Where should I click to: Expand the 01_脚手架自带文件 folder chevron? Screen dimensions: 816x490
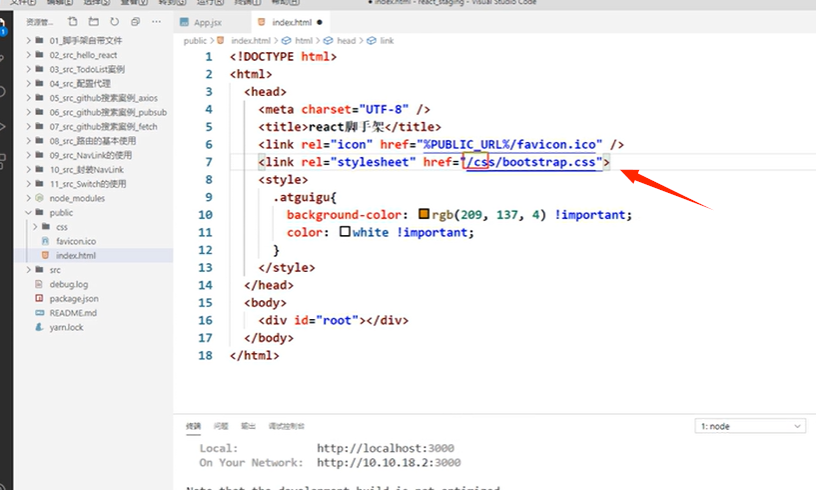click(29, 40)
